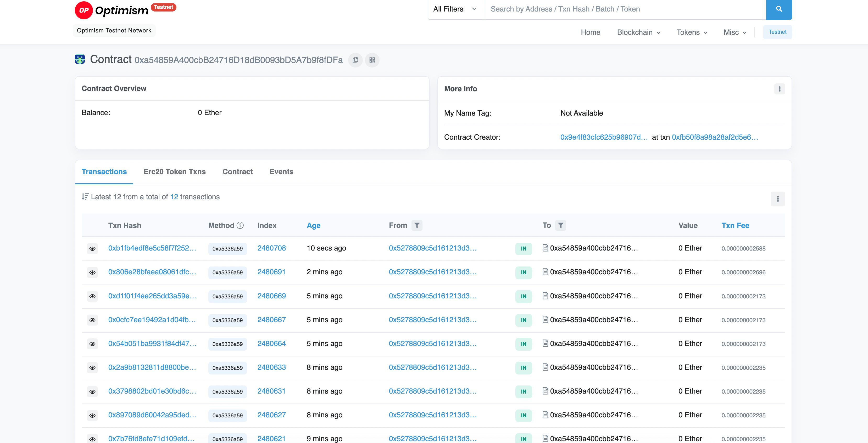Preview transaction 0x806e28bfaea0 via eye icon
Viewport: 868px width, 443px height.
pos(92,272)
